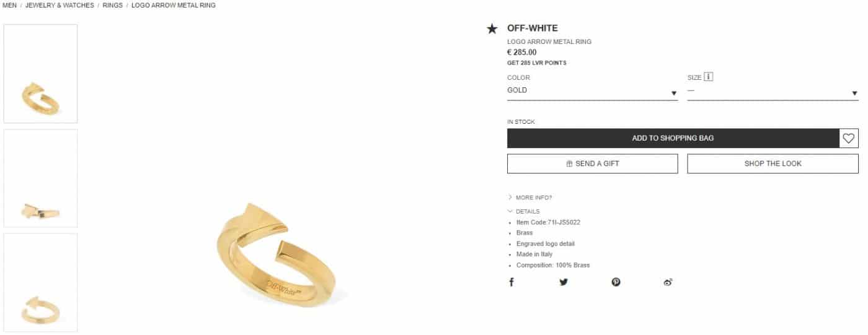This screenshot has width=868, height=335.
Task: Expand the More Info section
Action: click(x=530, y=198)
